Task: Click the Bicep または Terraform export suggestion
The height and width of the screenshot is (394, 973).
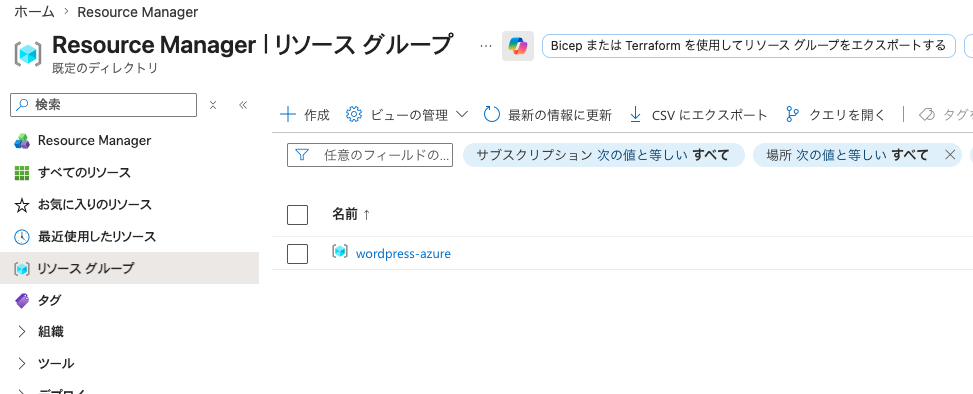Action: click(748, 46)
